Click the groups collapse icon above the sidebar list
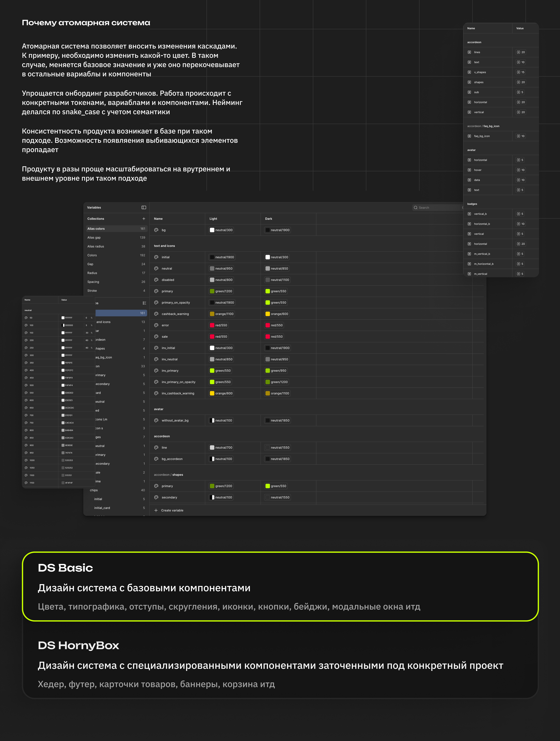 click(144, 303)
